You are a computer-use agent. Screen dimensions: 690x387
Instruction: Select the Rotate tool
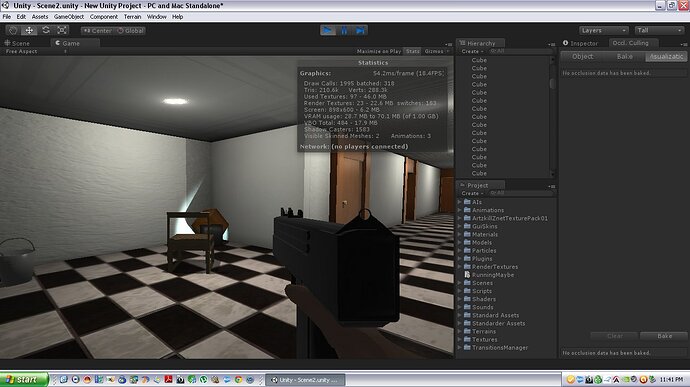(46, 30)
